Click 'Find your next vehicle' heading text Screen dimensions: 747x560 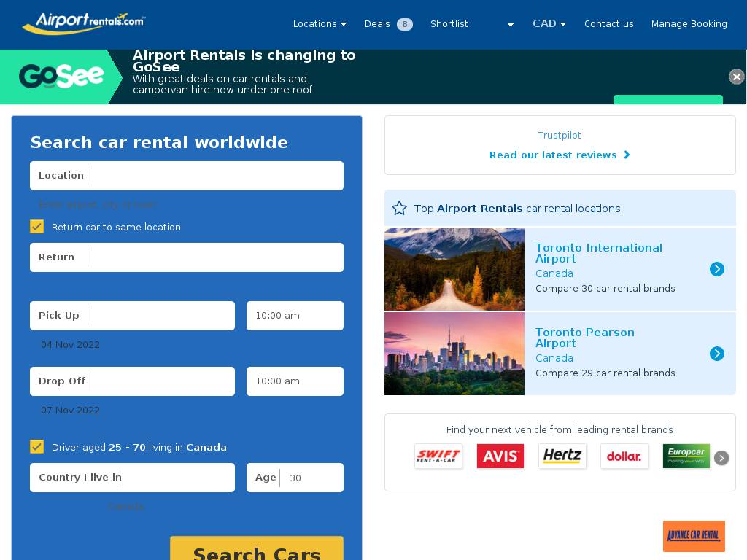click(x=560, y=429)
